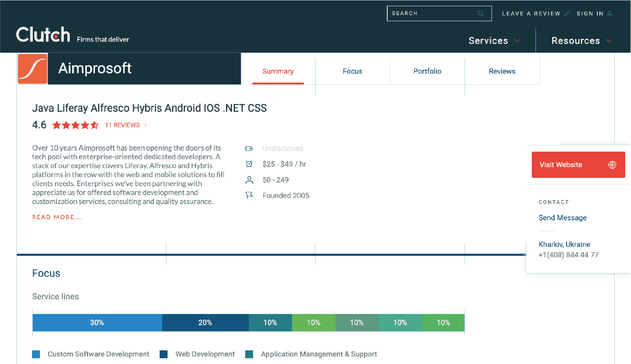Click the Visit Website button

[579, 165]
